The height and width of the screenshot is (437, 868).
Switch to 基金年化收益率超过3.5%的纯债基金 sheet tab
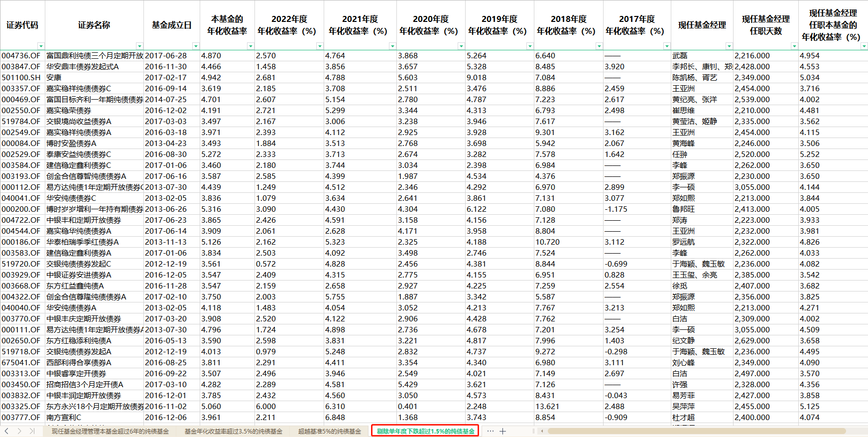[234, 431]
